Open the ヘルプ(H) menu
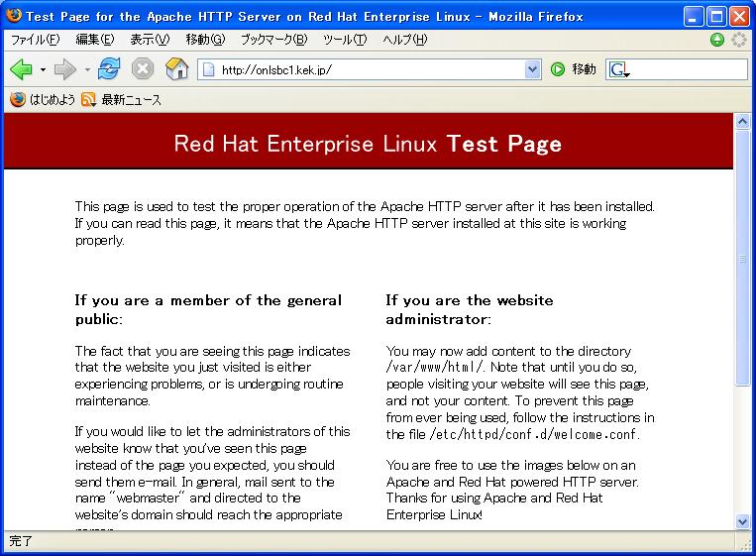 point(405,40)
